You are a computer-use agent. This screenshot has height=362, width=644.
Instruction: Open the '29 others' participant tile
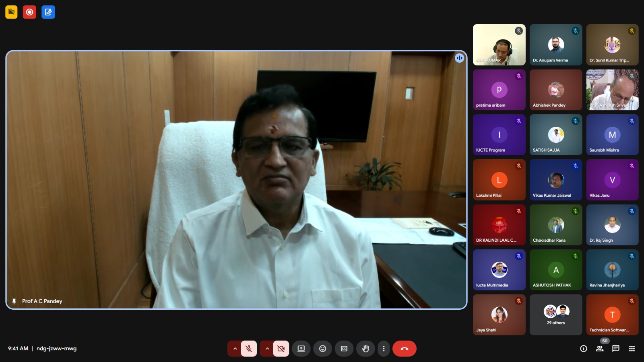click(x=555, y=315)
